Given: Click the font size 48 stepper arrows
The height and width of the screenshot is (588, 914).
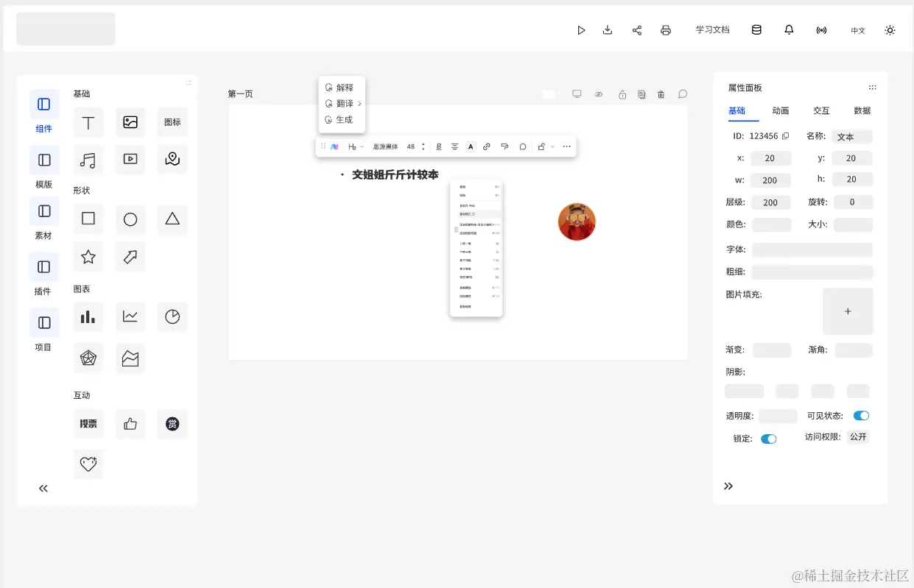Looking at the screenshot, I should point(423,146).
